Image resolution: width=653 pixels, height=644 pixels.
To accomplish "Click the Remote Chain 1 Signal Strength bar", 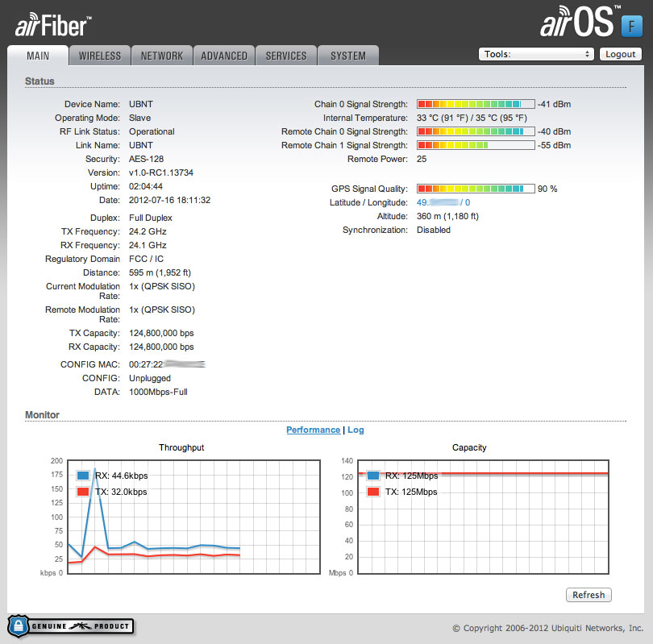I will 476,145.
